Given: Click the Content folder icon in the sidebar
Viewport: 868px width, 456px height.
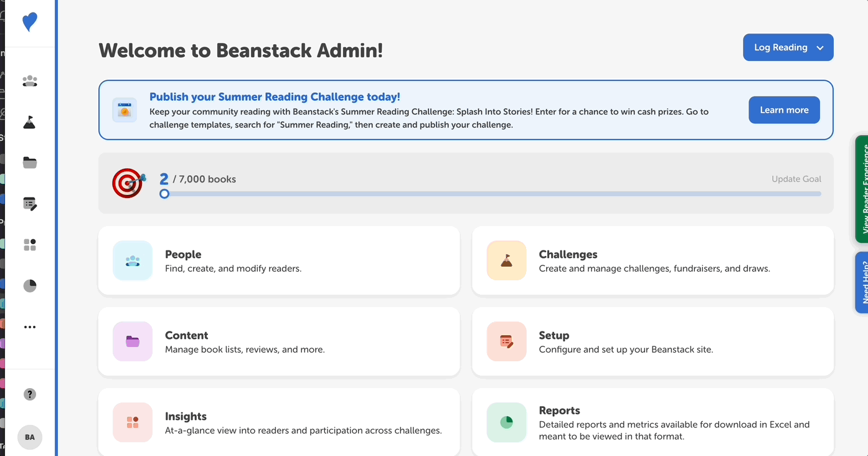Looking at the screenshot, I should click(x=29, y=163).
